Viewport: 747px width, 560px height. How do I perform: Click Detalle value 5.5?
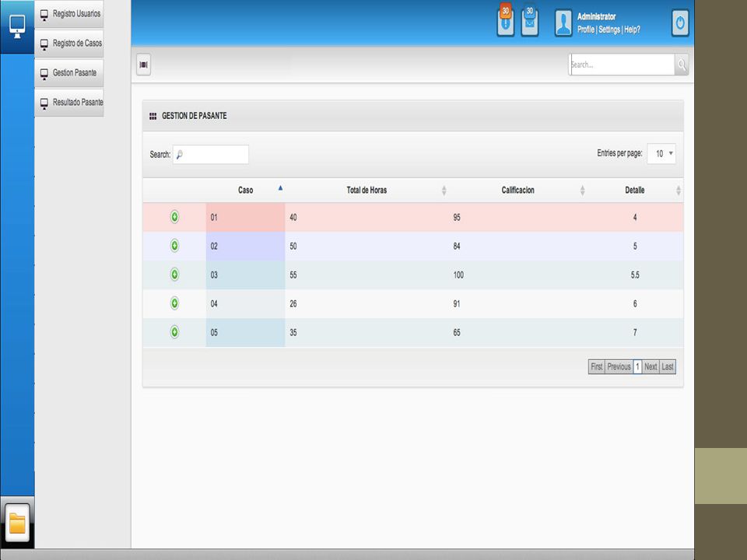point(635,275)
